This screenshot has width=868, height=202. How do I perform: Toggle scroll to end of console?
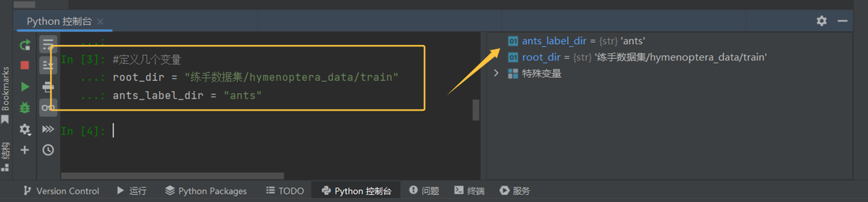click(48, 66)
